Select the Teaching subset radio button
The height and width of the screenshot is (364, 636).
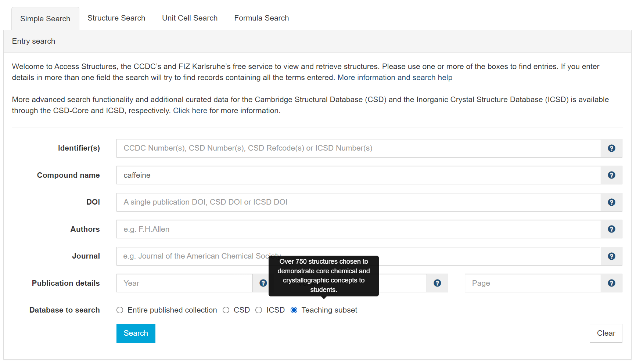coord(294,310)
